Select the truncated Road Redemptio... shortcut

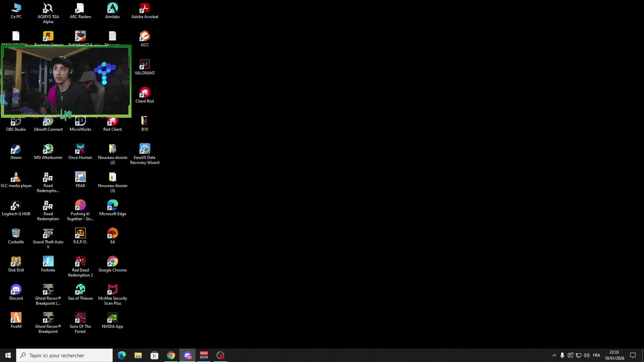(x=48, y=183)
